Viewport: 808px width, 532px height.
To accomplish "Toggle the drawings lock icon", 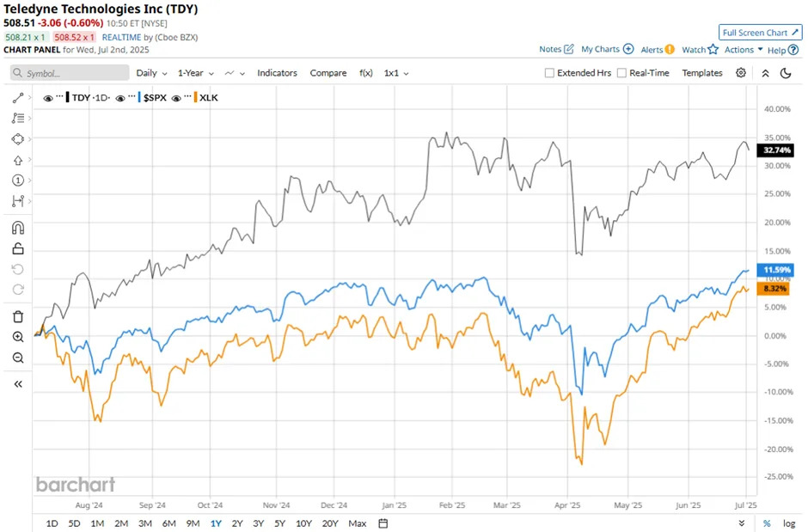I will click(x=18, y=248).
